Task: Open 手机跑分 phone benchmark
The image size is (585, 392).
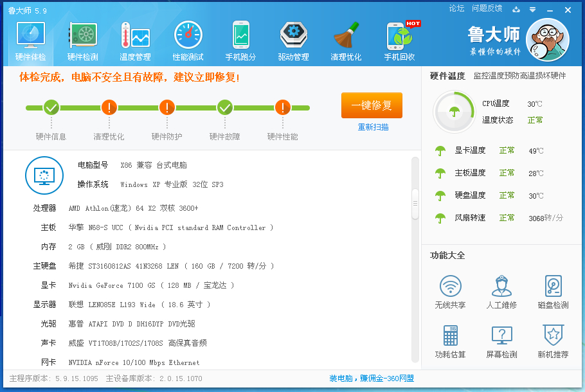Action: pos(240,41)
